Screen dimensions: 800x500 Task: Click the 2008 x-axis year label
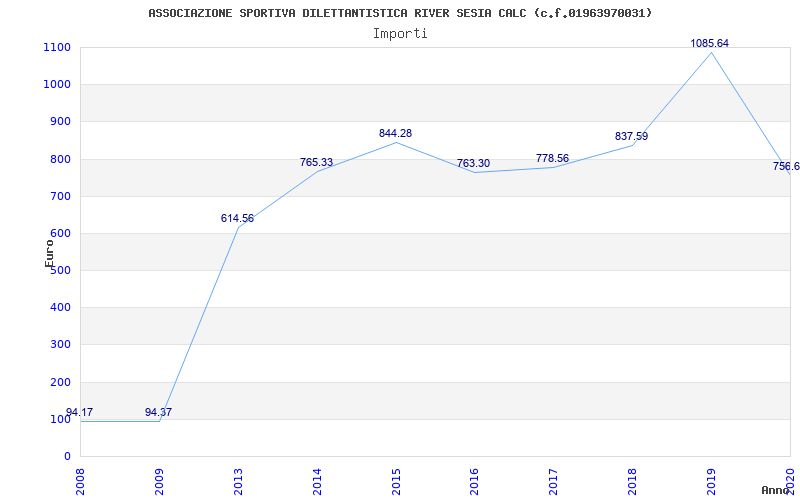[x=80, y=482]
